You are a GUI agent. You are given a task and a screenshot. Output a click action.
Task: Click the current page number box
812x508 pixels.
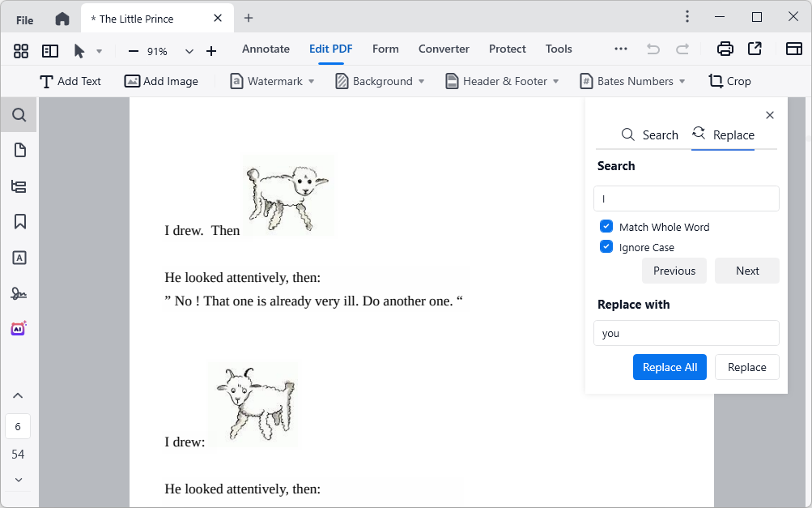point(18,427)
